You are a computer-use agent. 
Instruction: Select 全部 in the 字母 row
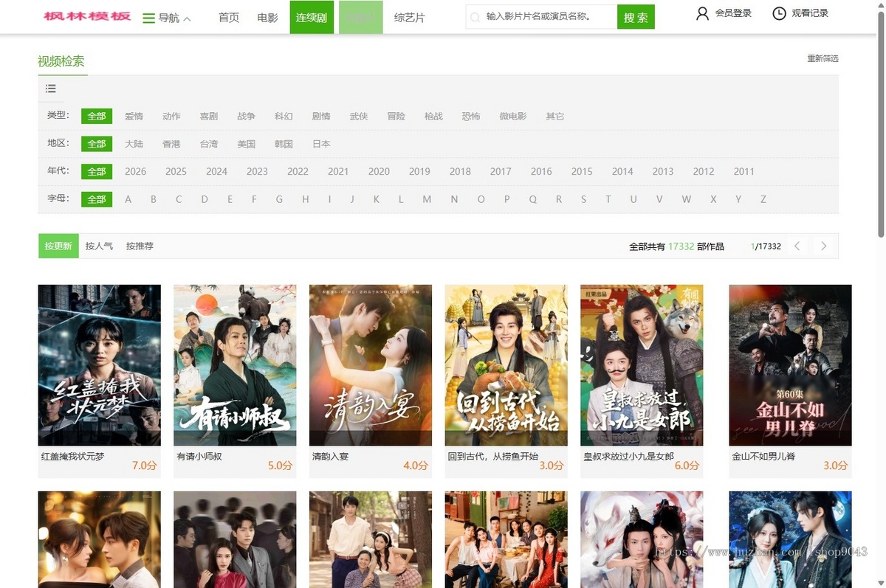[97, 199]
